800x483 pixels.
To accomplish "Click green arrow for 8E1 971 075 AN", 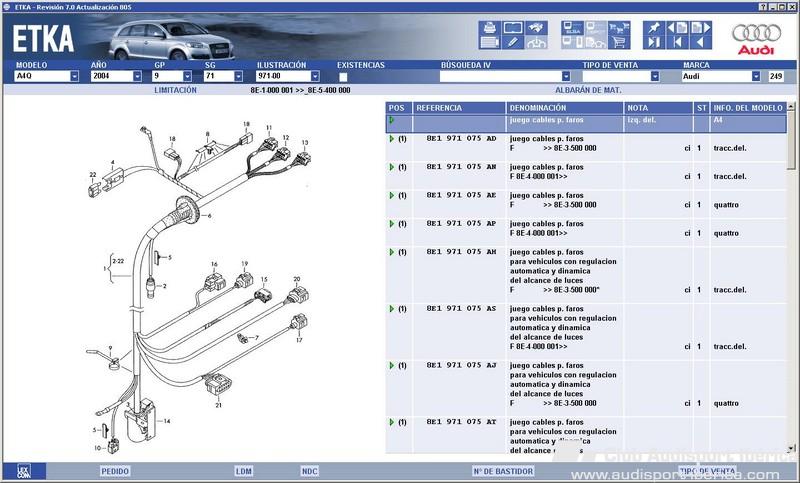I will coord(391,167).
